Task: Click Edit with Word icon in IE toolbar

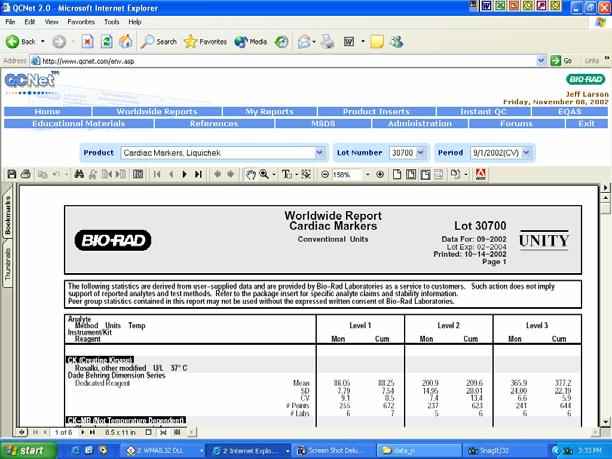Action: point(349,41)
